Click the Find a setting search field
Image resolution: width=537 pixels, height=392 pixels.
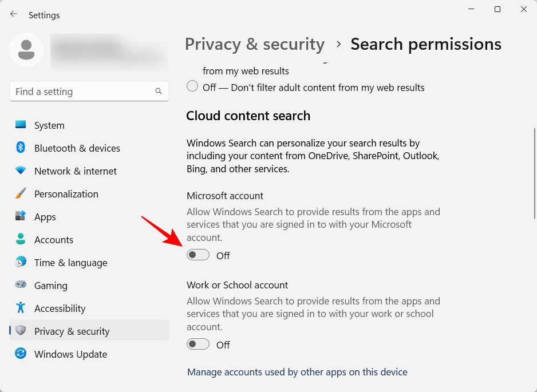click(x=80, y=91)
